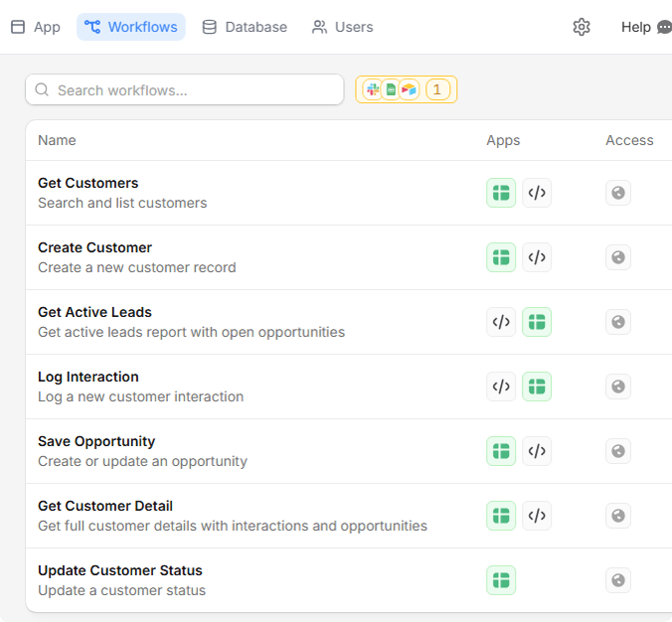This screenshot has height=622, width=672.
Task: Open the App tab
Action: click(x=36, y=27)
